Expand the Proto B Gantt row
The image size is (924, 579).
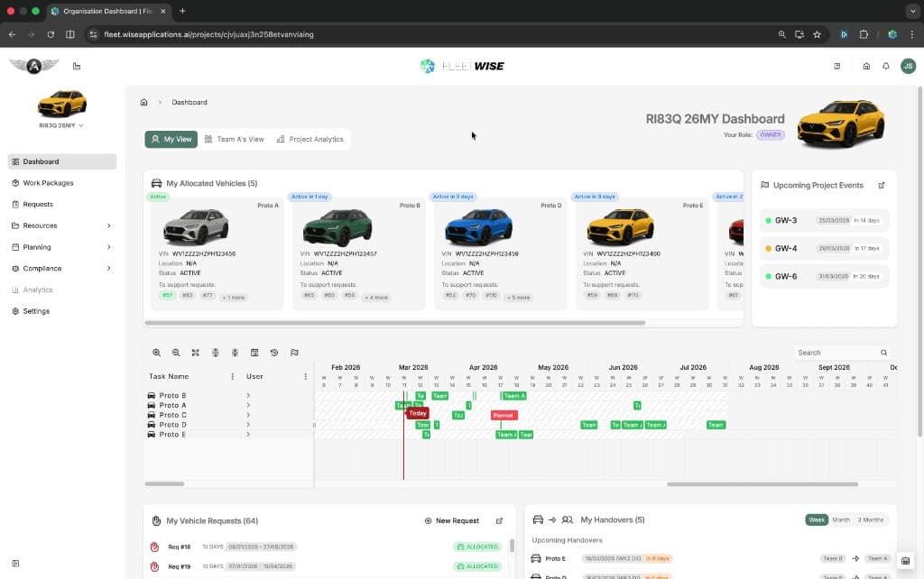click(248, 395)
